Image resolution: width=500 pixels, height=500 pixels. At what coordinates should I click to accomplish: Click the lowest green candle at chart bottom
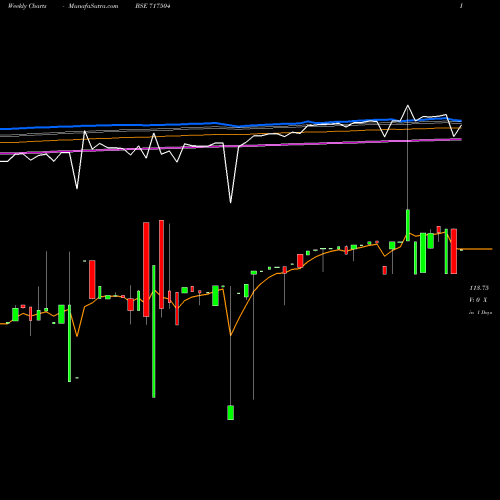(230, 412)
